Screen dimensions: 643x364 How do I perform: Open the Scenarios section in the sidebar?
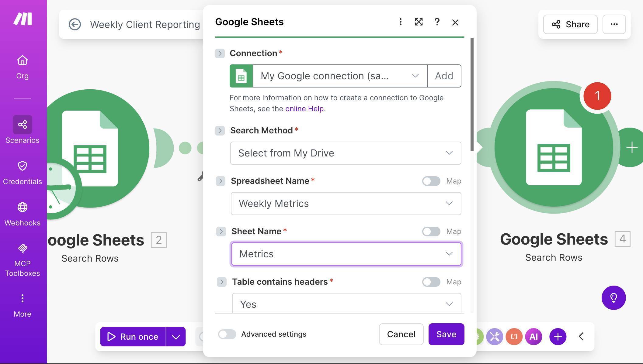pyautogui.click(x=22, y=129)
